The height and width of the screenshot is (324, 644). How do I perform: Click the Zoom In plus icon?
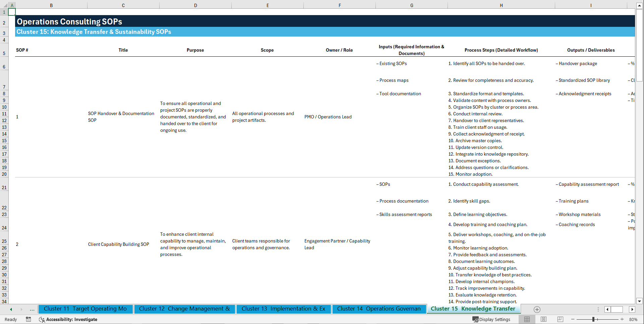pos(622,319)
